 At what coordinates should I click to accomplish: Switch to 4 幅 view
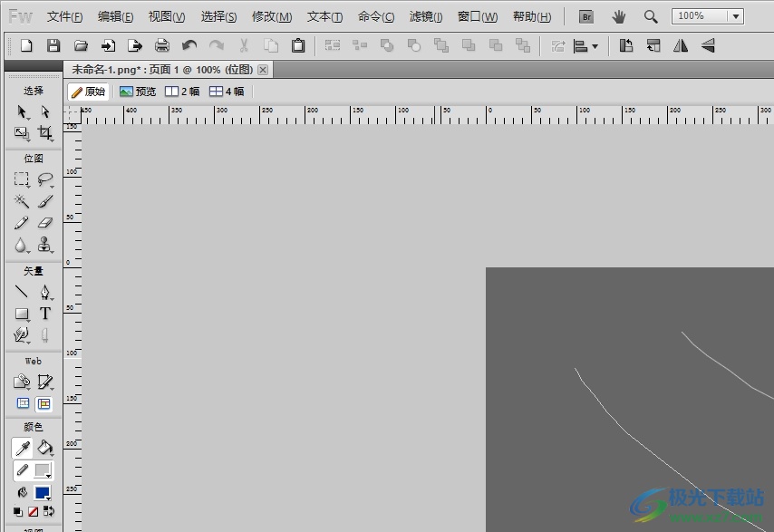pyautogui.click(x=227, y=92)
